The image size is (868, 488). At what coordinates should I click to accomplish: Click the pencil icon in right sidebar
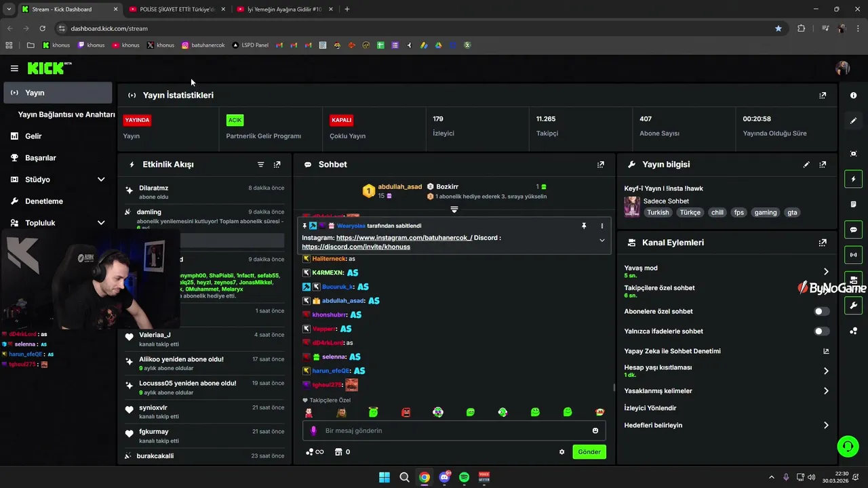854,121
